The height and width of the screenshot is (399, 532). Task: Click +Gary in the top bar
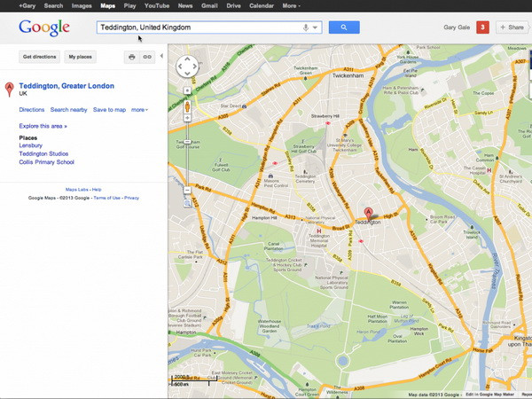click(27, 6)
